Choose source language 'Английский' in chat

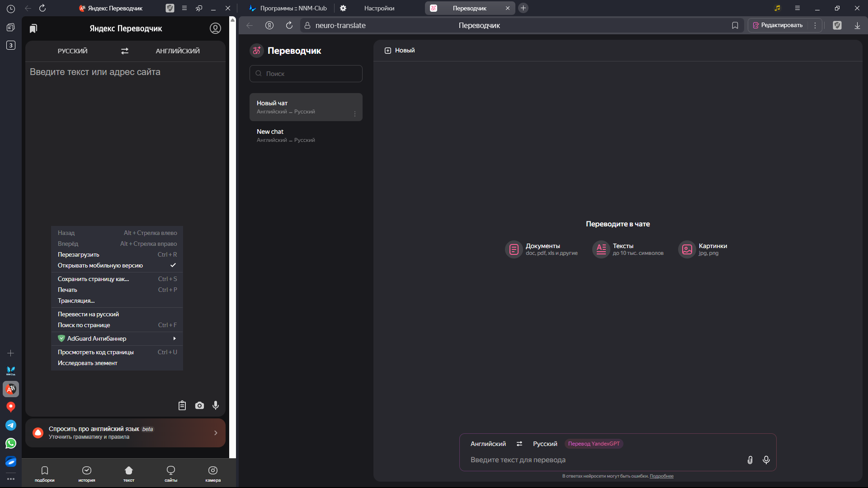pos(488,444)
